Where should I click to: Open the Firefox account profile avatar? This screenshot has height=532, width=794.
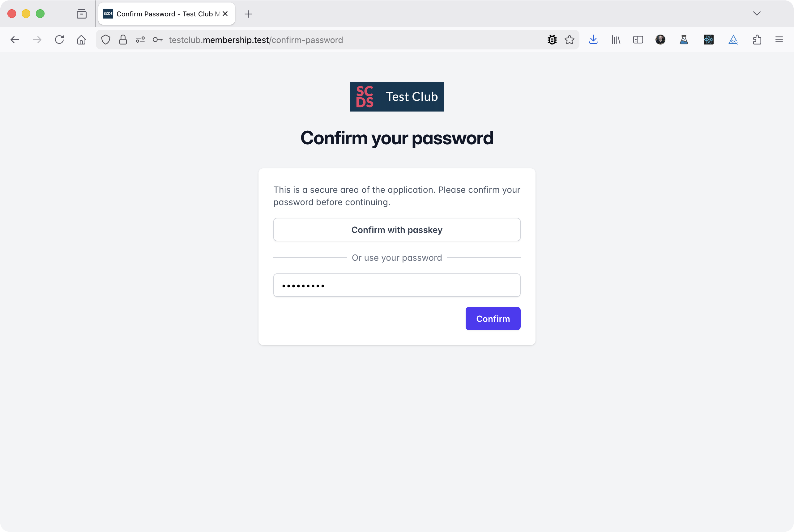click(x=660, y=40)
